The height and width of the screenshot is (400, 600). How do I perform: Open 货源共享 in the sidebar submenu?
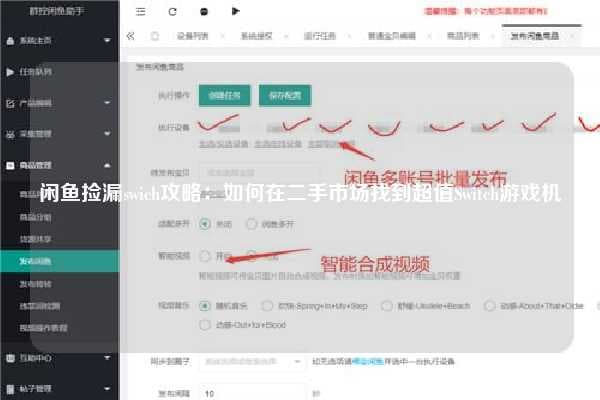35,239
